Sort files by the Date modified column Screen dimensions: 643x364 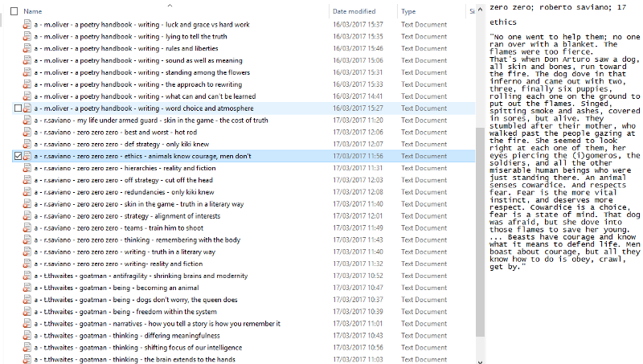tap(354, 11)
